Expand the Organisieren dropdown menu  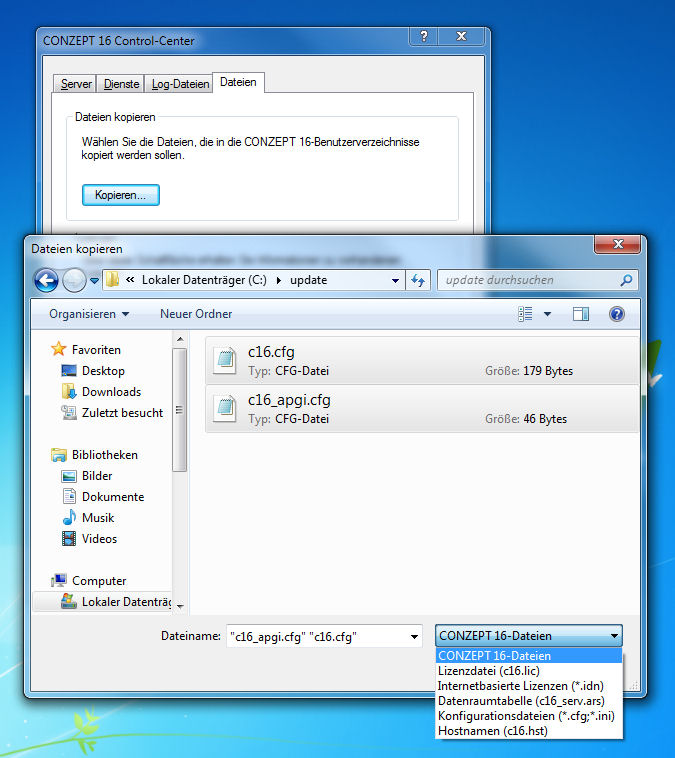tap(89, 314)
